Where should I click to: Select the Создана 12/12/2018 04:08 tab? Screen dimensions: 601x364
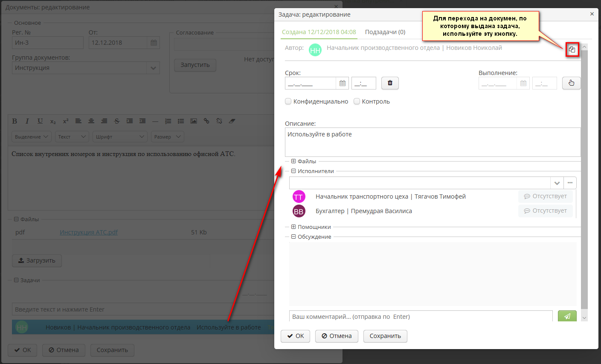(319, 32)
